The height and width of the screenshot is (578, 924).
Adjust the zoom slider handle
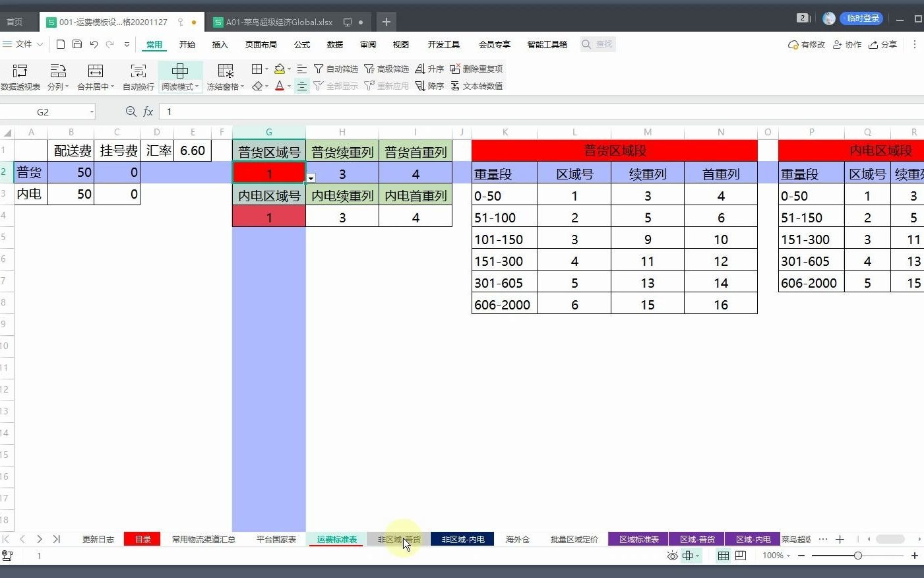pos(857,556)
